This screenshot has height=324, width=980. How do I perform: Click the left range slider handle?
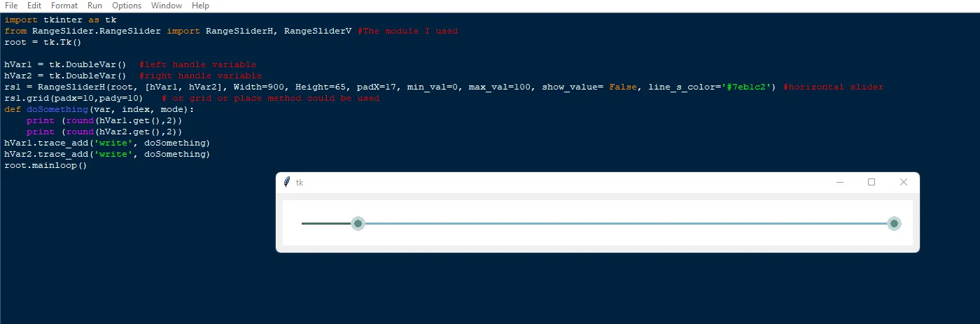click(x=358, y=223)
